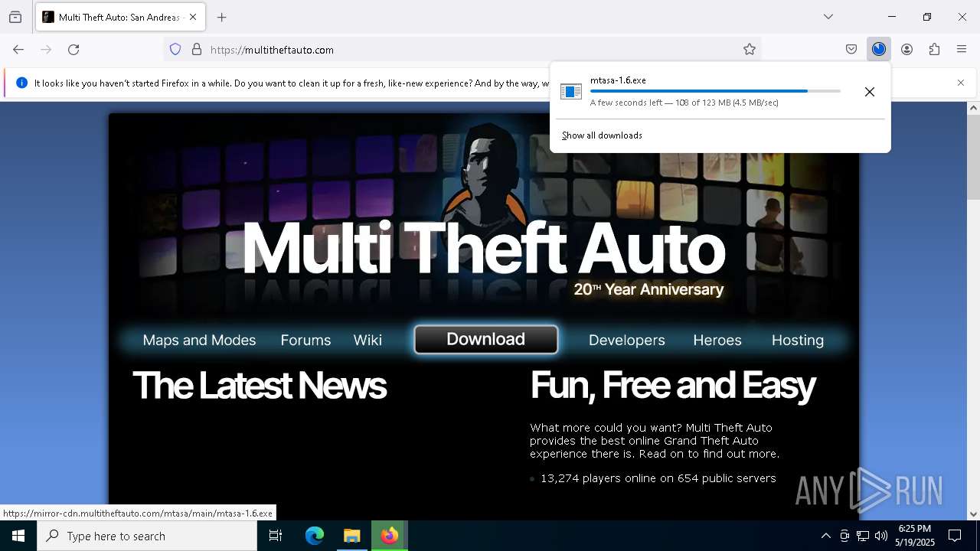980x551 pixels.
Task: Save page to Pocket
Action: (851, 50)
